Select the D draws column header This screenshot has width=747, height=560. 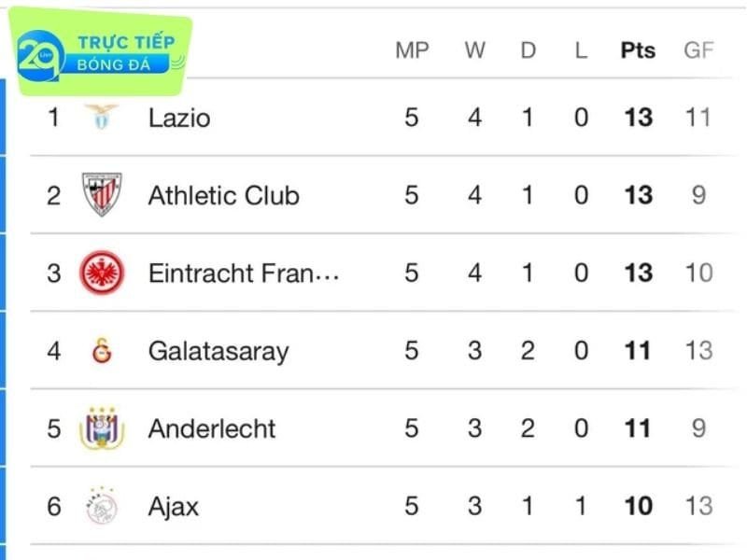528,50
